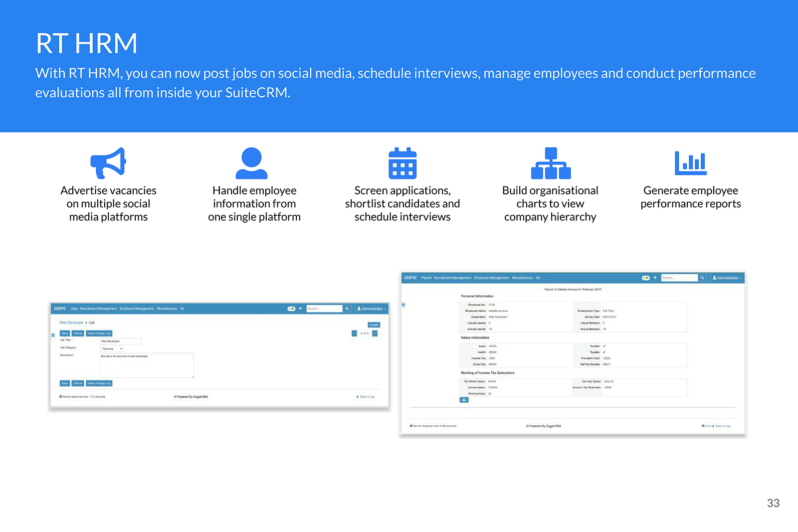Click the blue printer button under Working Days
The image size is (798, 532).
[464, 400]
